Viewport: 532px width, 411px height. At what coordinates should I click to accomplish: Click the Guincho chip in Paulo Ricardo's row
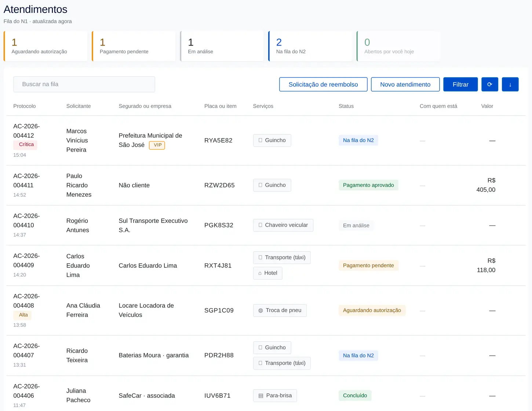tap(272, 185)
